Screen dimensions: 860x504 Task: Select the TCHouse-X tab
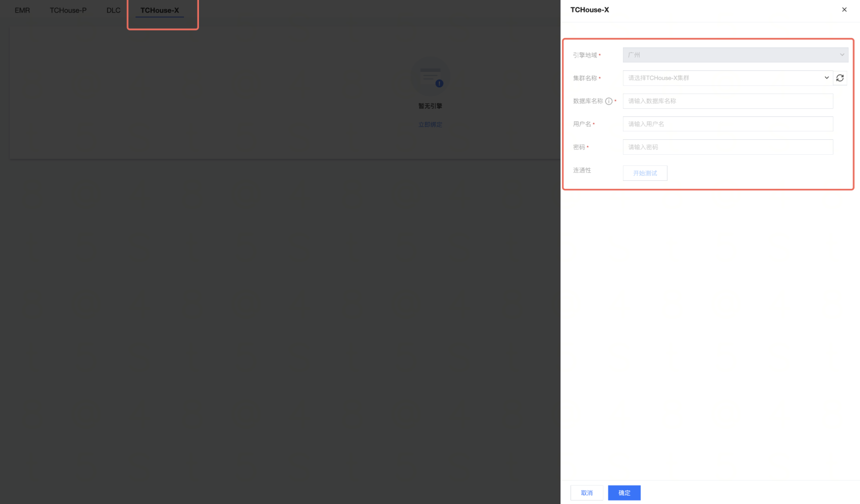pyautogui.click(x=159, y=10)
